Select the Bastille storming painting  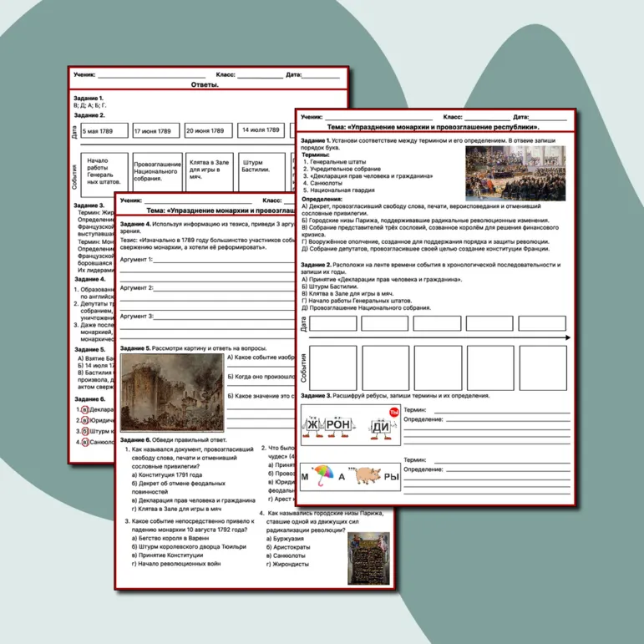tap(172, 393)
